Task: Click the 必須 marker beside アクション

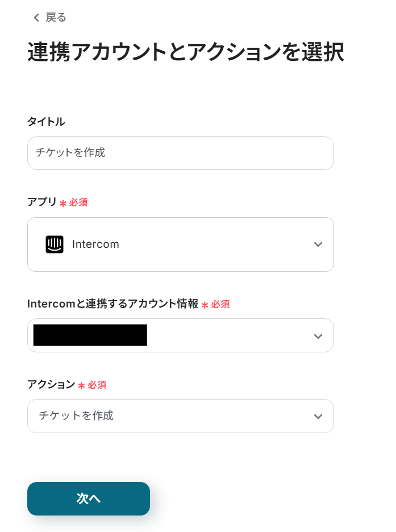Action: (97, 385)
